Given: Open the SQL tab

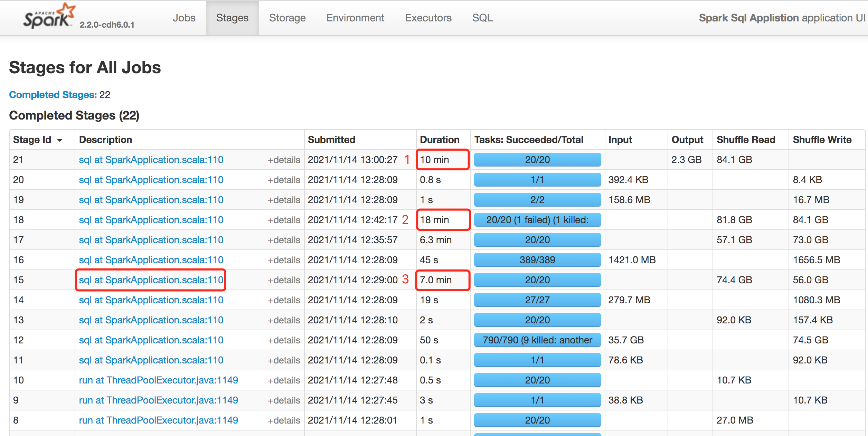Looking at the screenshot, I should pos(482,18).
